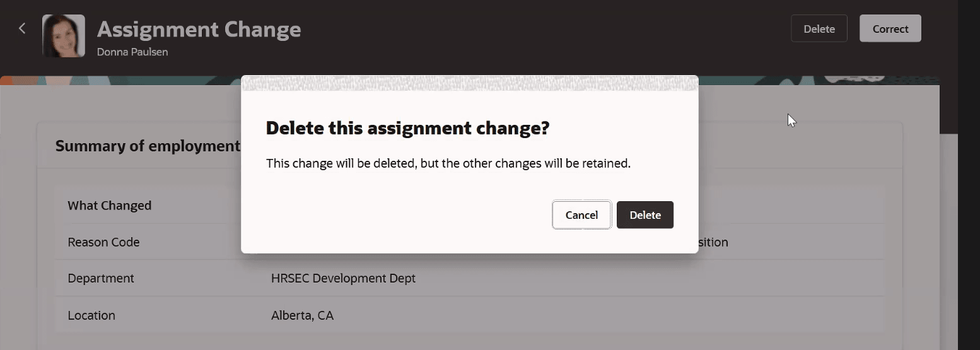Click the dark vertical strip at right edge
The image size is (980, 350).
969,189
